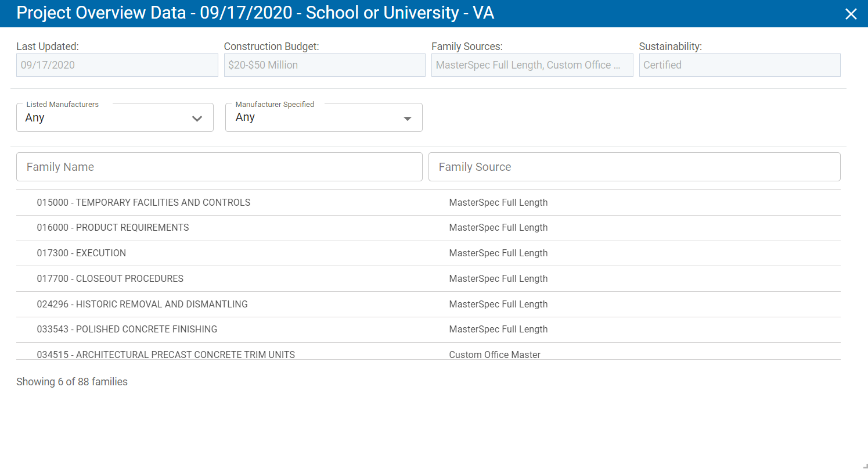
Task: Click the resize grip at dialog corner
Action: (x=864, y=465)
